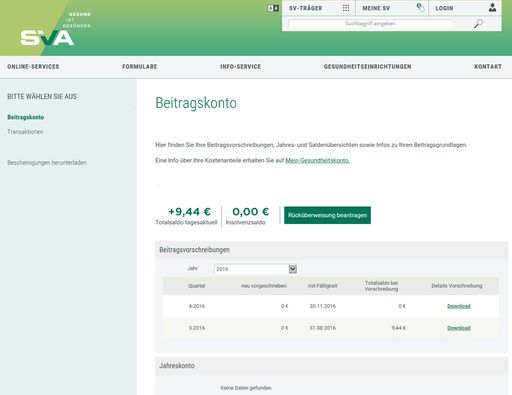Image resolution: width=512 pixels, height=395 pixels.
Task: Click the Quartal column header
Action: tap(197, 286)
